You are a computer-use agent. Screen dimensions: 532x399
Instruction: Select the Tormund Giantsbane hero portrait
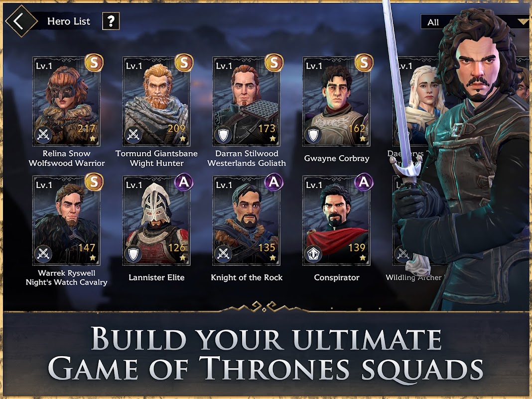156,101
